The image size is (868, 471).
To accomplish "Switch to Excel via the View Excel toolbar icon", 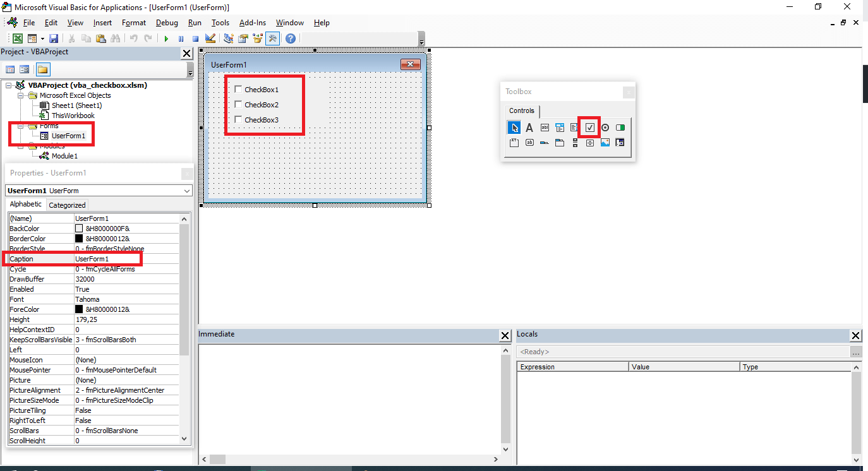I will (x=17, y=38).
